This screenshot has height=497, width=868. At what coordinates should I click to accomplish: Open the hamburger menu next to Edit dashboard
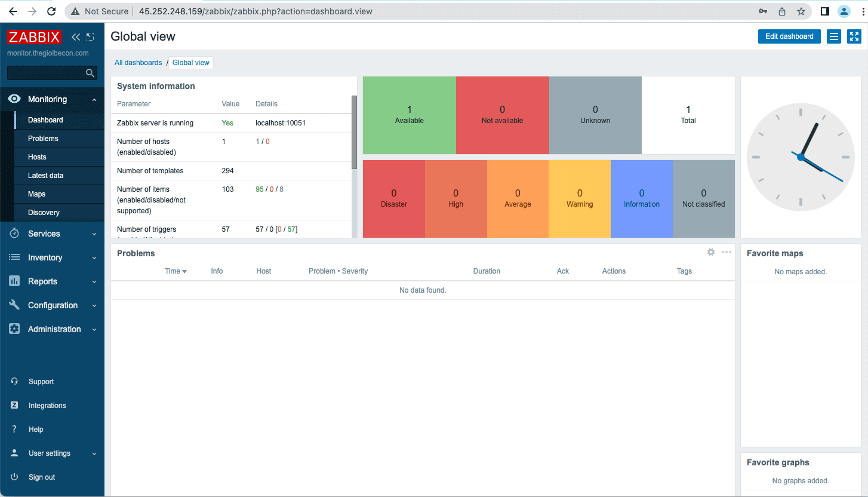(x=833, y=36)
